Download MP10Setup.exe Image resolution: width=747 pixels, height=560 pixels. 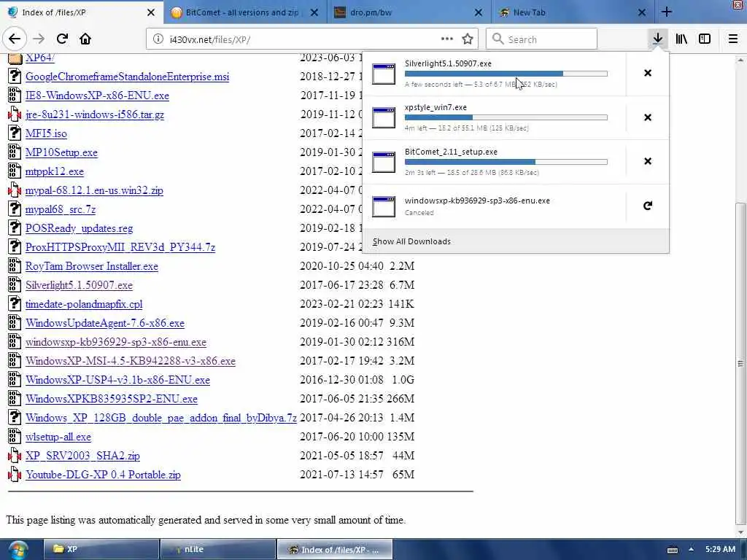click(x=61, y=152)
